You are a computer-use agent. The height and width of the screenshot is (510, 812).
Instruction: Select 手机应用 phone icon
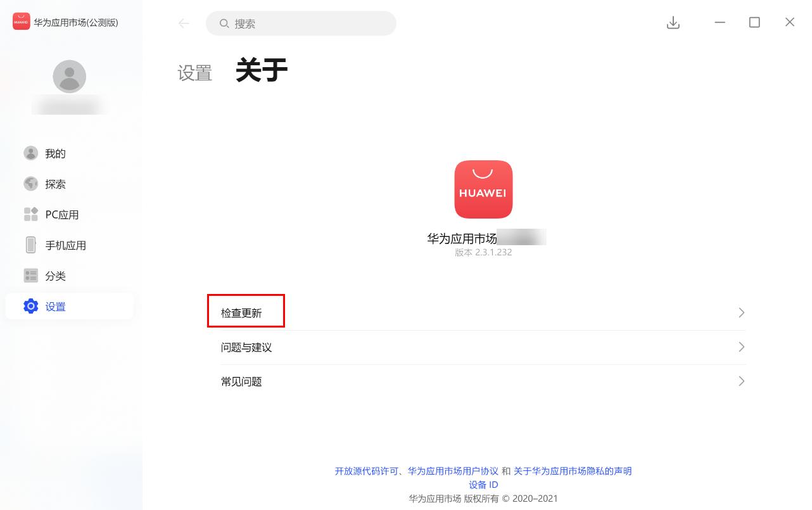30,245
